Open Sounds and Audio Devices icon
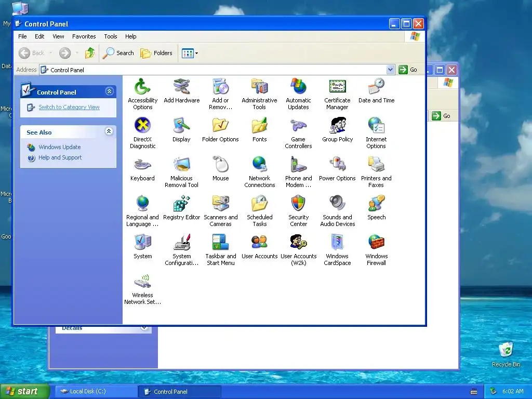Image resolution: width=532 pixels, height=399 pixels. click(337, 204)
